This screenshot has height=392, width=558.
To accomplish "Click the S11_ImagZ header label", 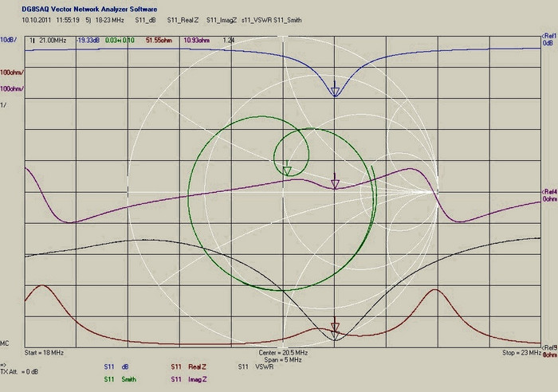I will pos(222,20).
